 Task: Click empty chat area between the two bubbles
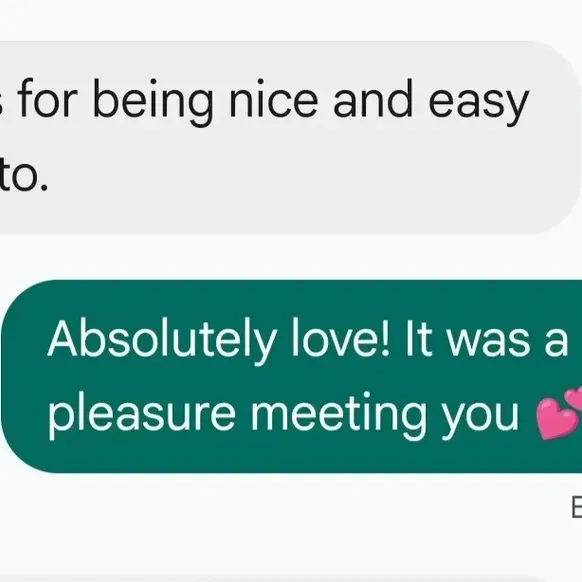coord(291,257)
